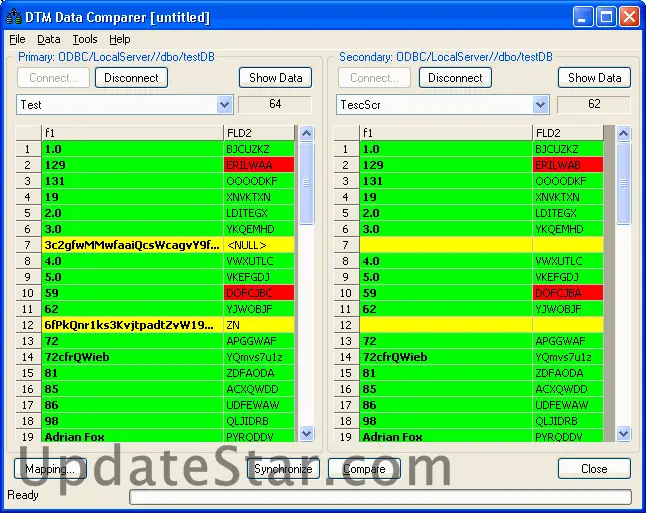Click the Synchronize button

pos(283,469)
